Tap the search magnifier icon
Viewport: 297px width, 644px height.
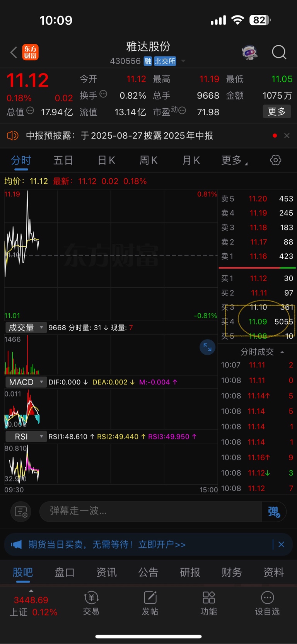(279, 52)
